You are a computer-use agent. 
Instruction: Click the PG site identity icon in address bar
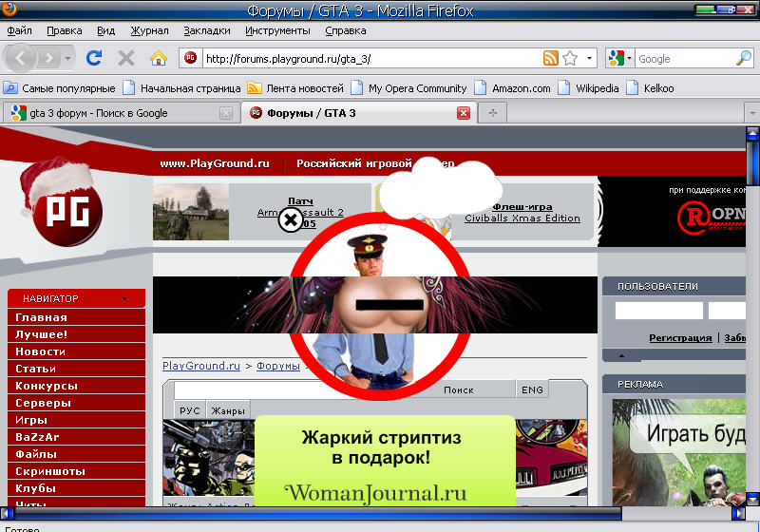coord(191,58)
